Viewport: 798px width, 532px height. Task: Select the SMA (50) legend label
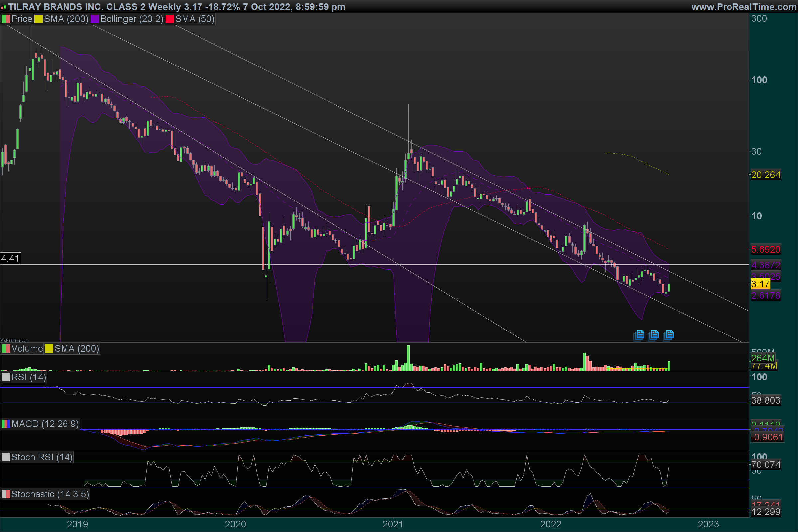click(x=195, y=19)
